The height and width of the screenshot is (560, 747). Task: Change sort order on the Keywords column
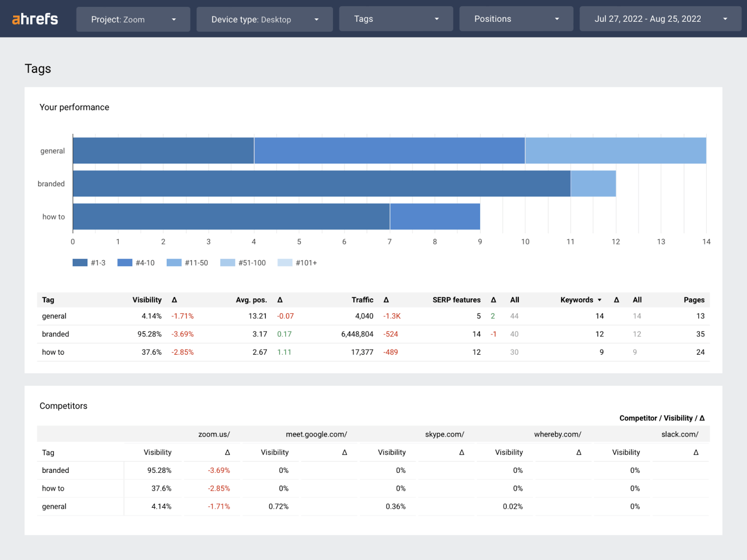point(580,300)
